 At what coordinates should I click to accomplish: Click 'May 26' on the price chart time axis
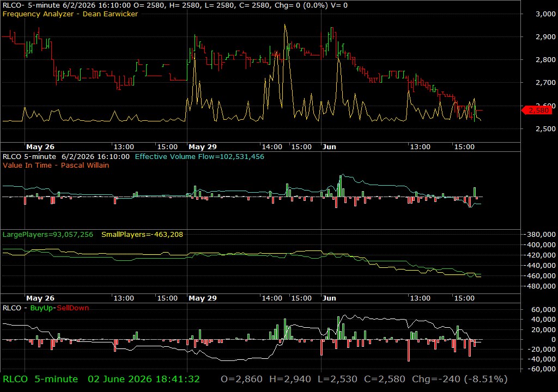point(40,147)
